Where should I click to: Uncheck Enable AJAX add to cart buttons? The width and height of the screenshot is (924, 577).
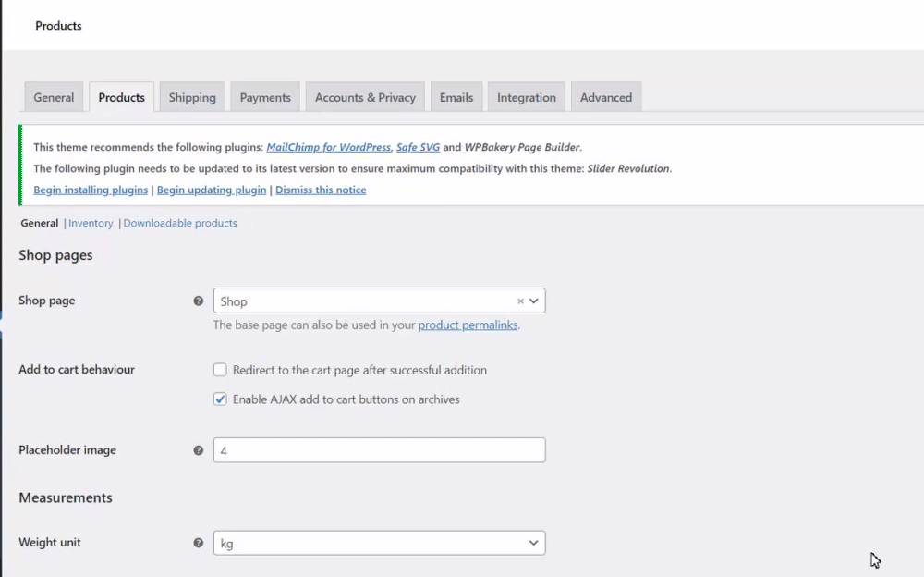(220, 399)
